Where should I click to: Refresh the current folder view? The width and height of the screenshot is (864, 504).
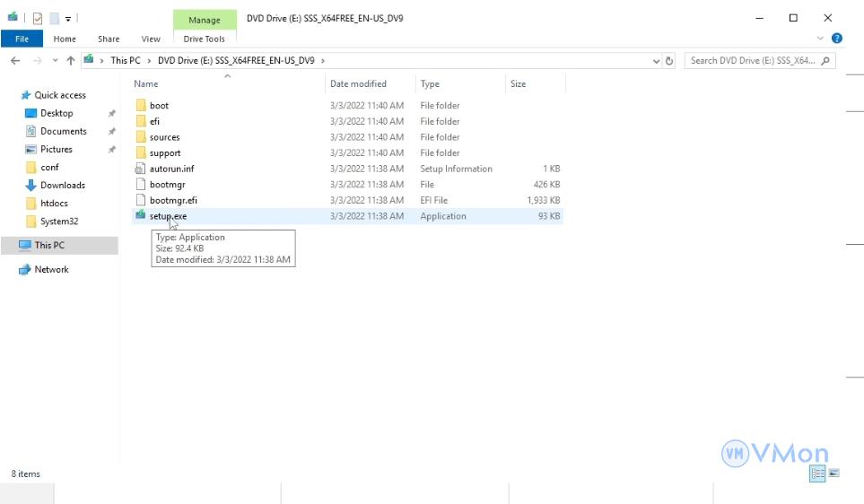coord(669,61)
